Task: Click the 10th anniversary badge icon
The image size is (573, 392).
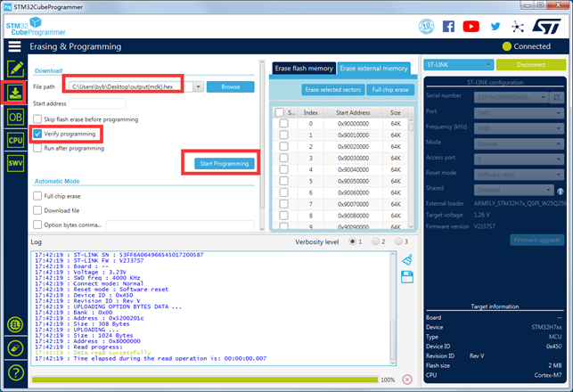Action: pos(427,27)
